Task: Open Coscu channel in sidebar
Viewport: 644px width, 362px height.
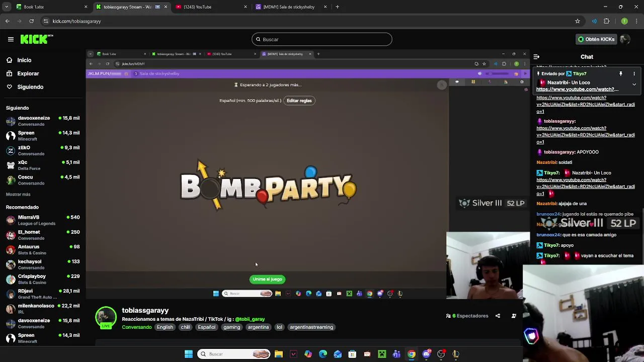Action: point(42,180)
